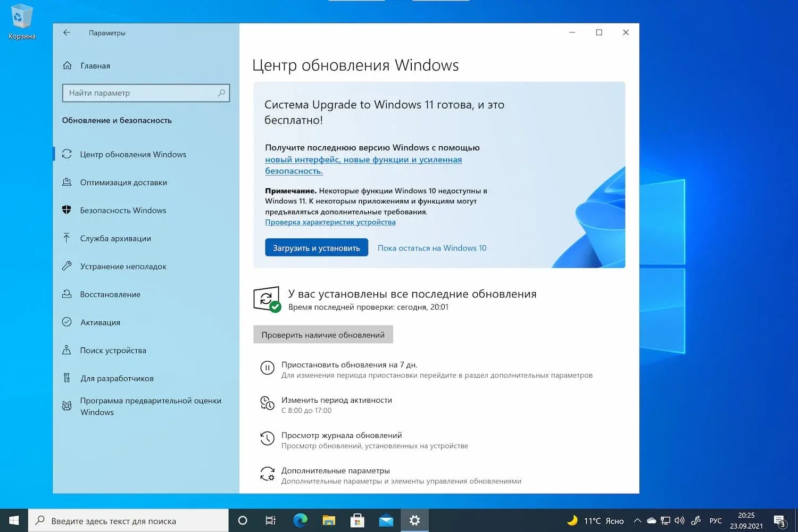Click Оптимизация доставки sidebar icon

66,182
